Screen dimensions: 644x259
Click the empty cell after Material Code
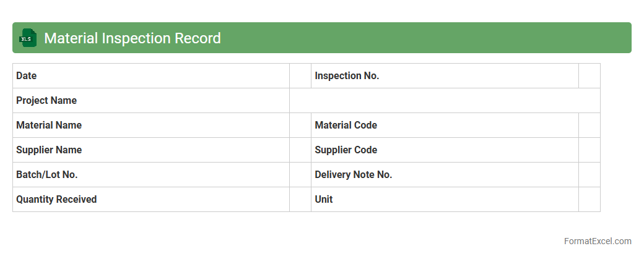pos(589,125)
